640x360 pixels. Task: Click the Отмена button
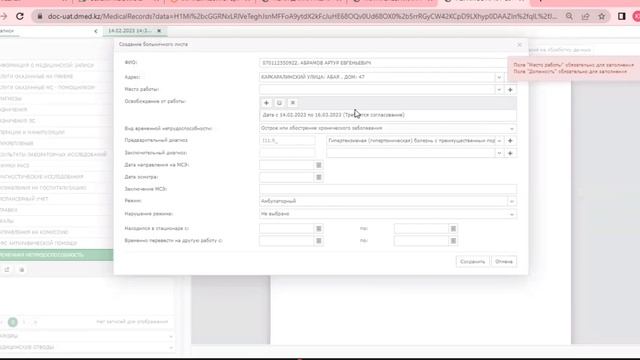click(x=504, y=262)
